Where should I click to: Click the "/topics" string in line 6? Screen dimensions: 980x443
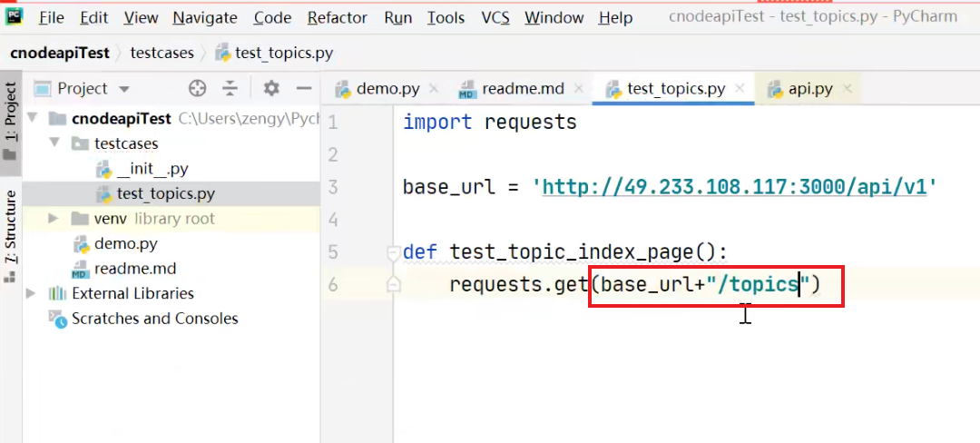(758, 285)
